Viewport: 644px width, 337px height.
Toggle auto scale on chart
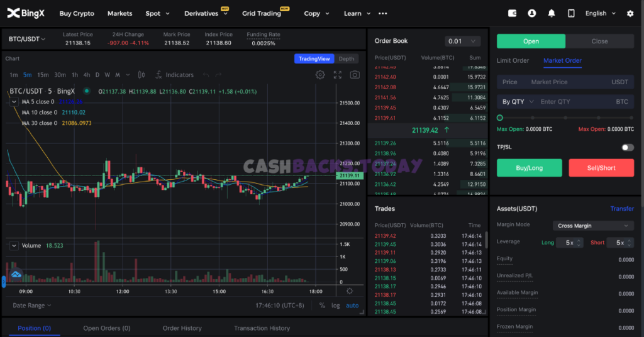352,306
